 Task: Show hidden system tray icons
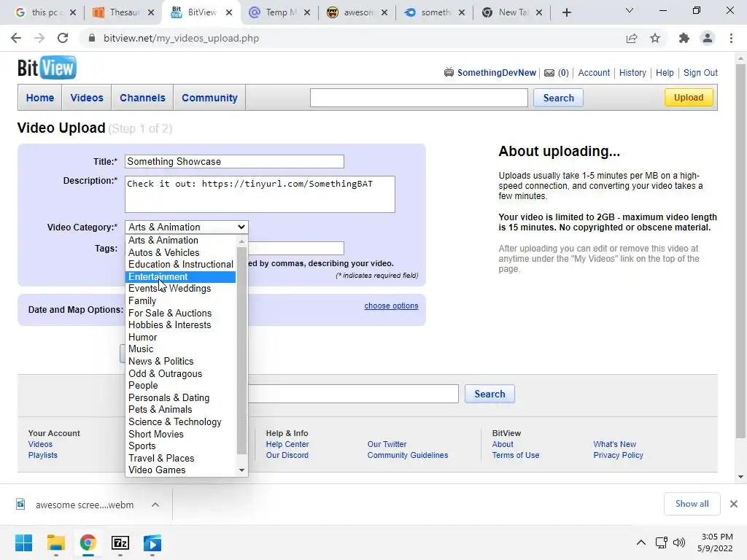click(x=641, y=542)
